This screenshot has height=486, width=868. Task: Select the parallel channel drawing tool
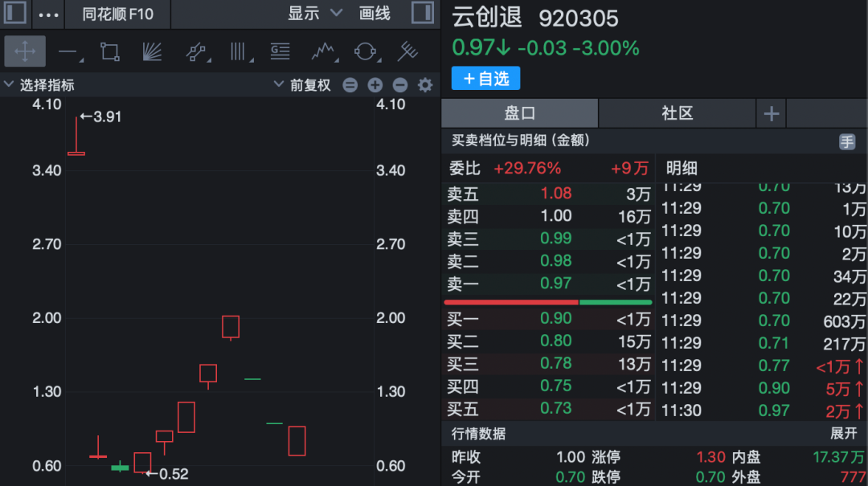click(x=197, y=52)
